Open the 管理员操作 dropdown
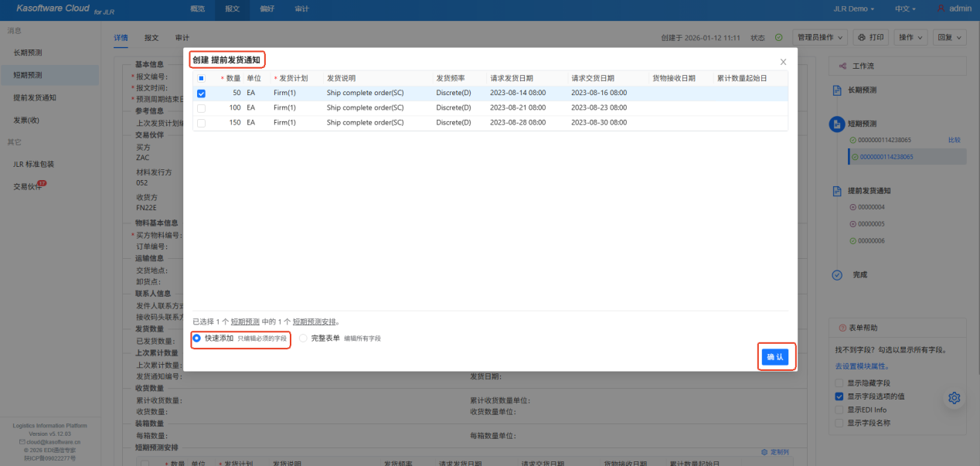 820,37
